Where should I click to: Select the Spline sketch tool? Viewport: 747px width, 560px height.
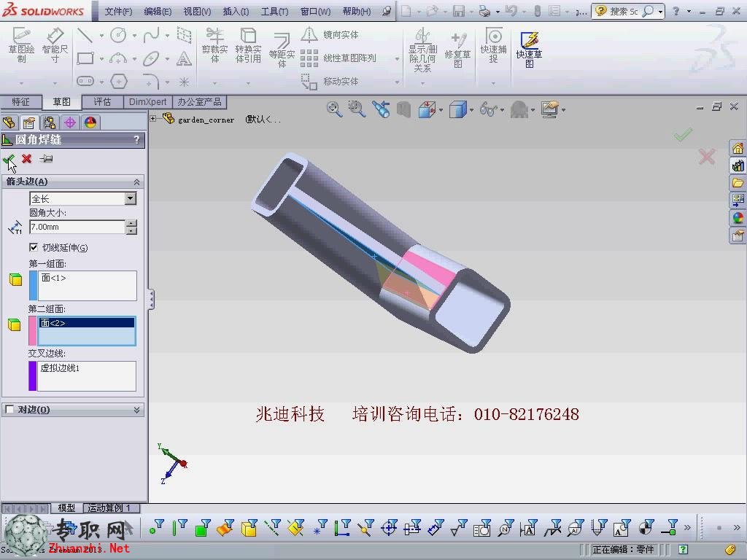pos(151,35)
